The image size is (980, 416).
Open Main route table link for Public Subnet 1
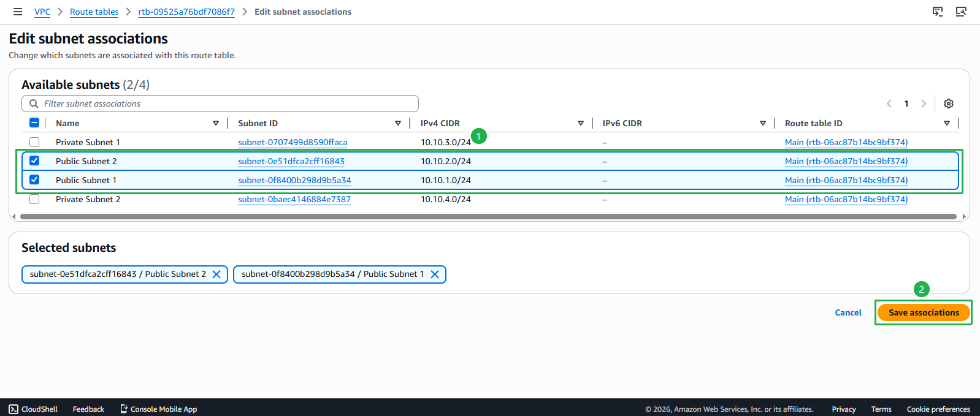[x=846, y=180]
